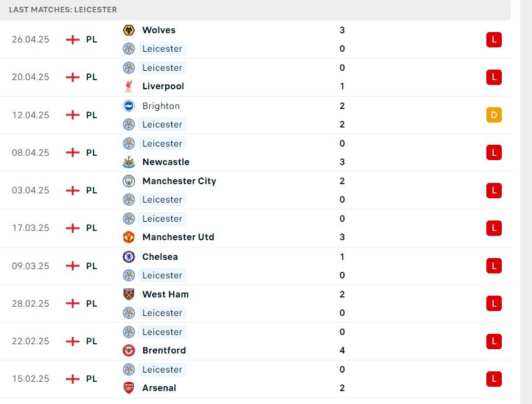Click the England flag in 08.04.25 row
The width and height of the screenshot is (532, 404).
[73, 153]
